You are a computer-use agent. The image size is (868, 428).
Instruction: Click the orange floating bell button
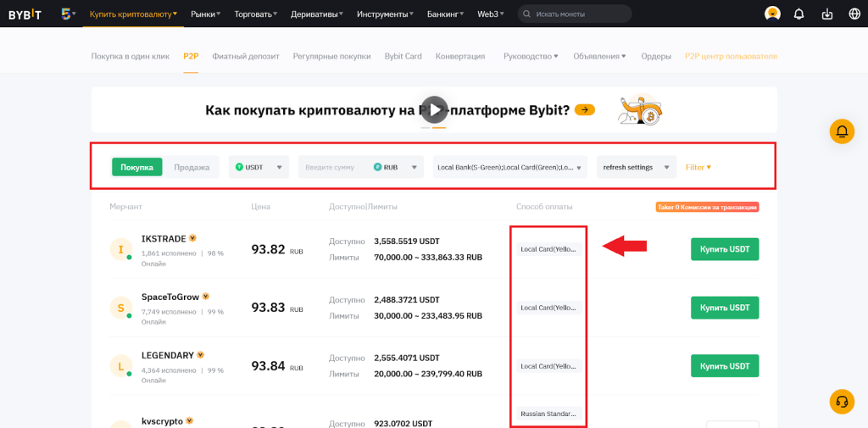(842, 131)
